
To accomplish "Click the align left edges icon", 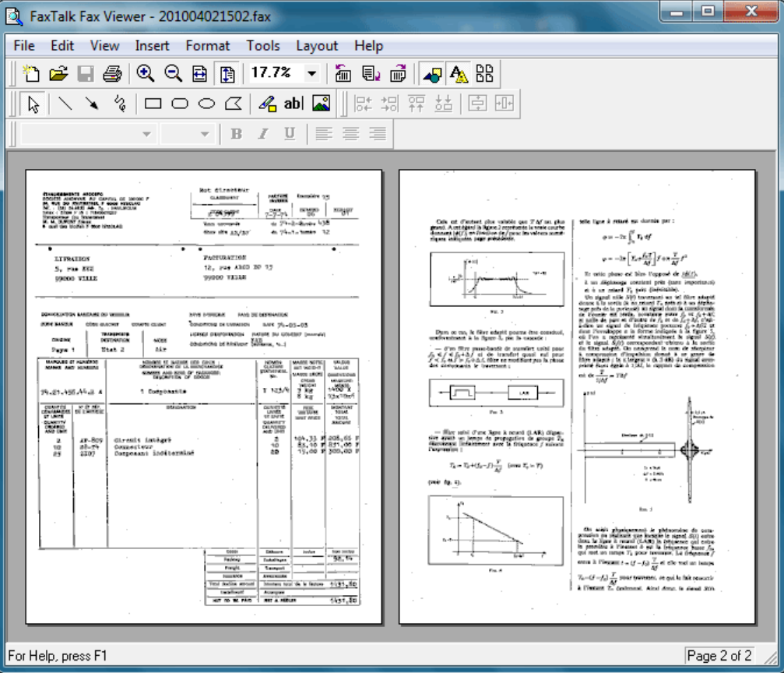I will tap(363, 104).
